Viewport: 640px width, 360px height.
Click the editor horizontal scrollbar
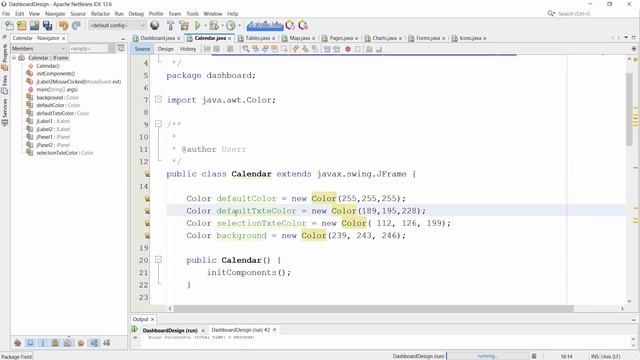pos(373,309)
